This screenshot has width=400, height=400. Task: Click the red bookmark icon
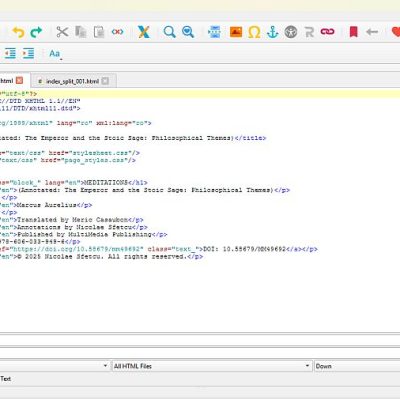pos(353,32)
